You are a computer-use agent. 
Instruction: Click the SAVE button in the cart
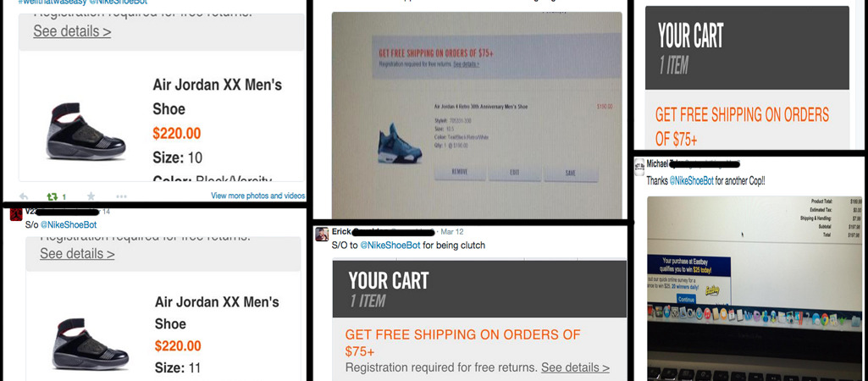pyautogui.click(x=571, y=174)
